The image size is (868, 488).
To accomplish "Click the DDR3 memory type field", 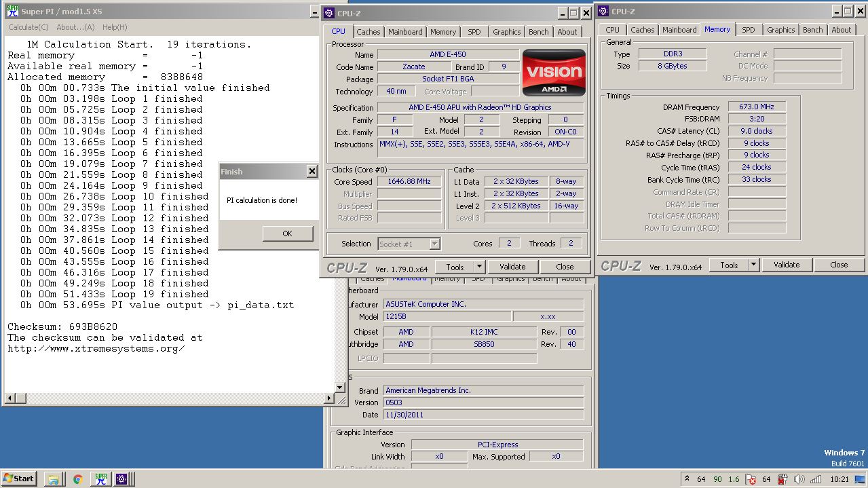I will pos(673,54).
